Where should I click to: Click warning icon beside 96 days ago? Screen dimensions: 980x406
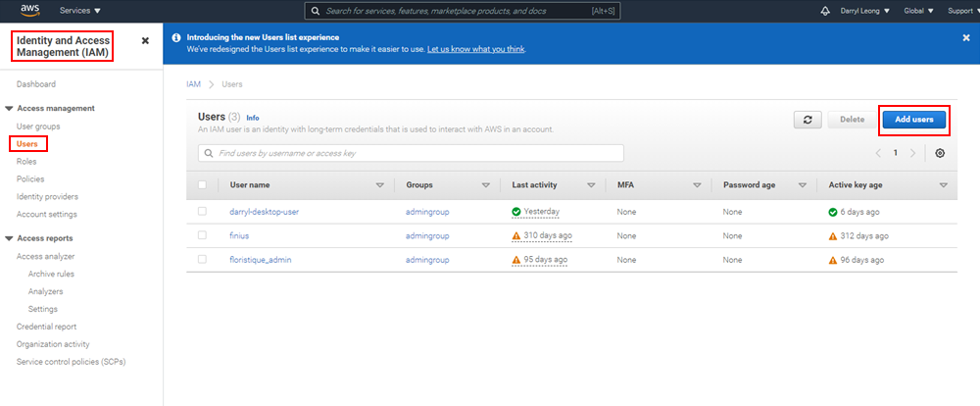pyautogui.click(x=832, y=260)
